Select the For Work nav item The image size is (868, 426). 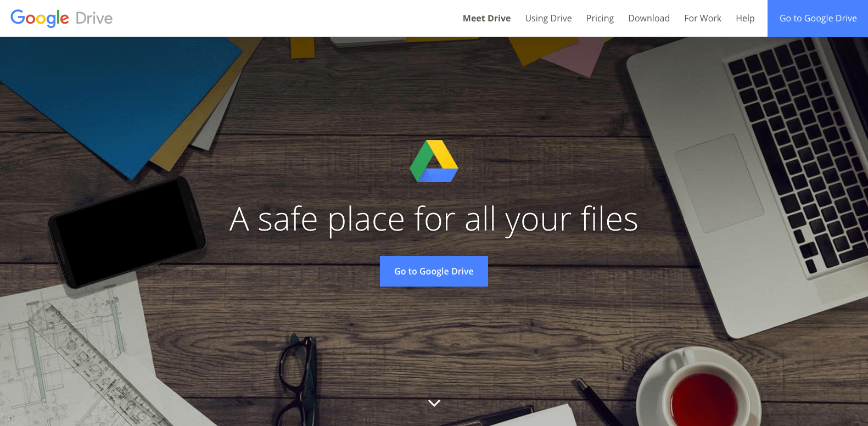[703, 18]
